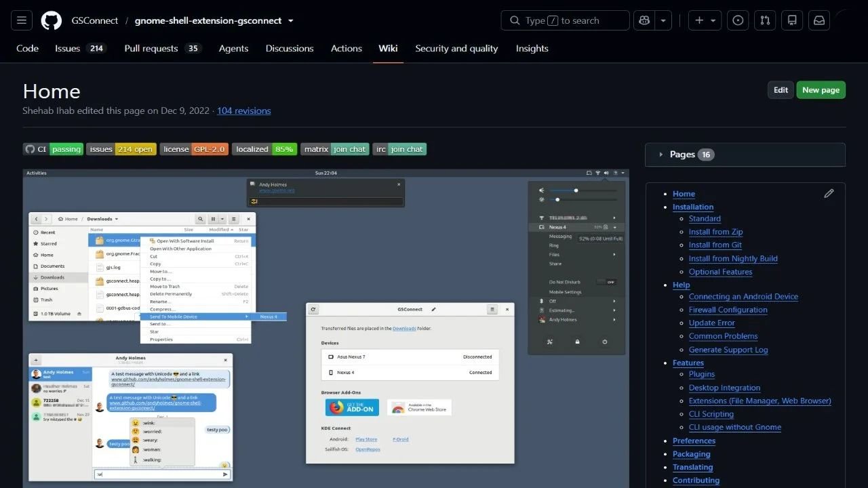Open the Packaging wiki page
The width and height of the screenshot is (868, 488).
click(x=692, y=454)
